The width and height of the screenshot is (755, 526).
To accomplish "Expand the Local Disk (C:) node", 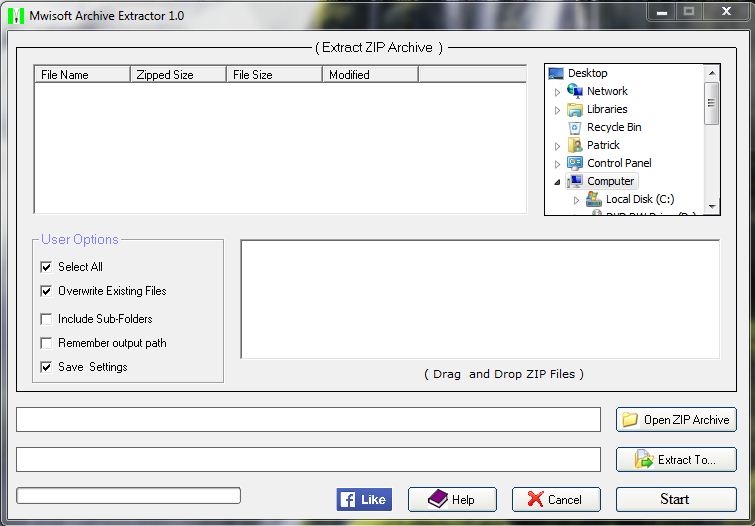I will click(x=577, y=199).
